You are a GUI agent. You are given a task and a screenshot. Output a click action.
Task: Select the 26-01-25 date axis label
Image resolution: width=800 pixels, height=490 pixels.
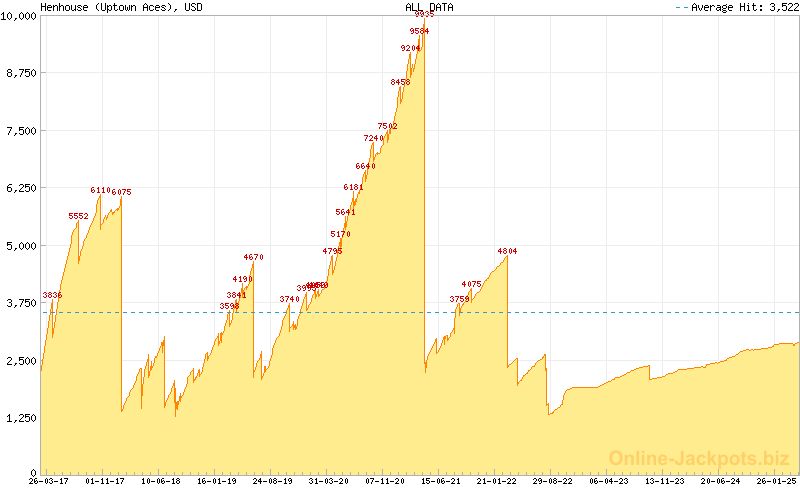click(x=776, y=481)
